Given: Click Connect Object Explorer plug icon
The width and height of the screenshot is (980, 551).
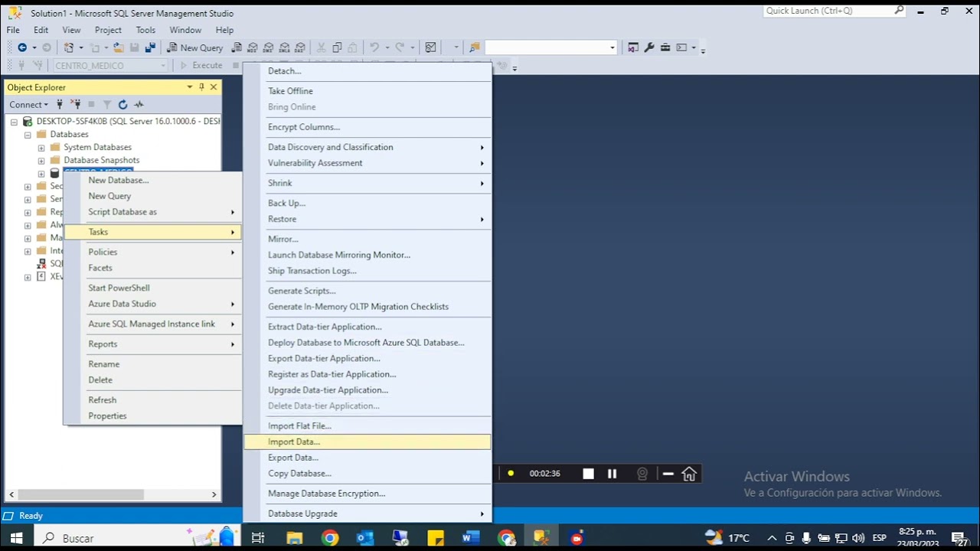Looking at the screenshot, I should pos(60,105).
